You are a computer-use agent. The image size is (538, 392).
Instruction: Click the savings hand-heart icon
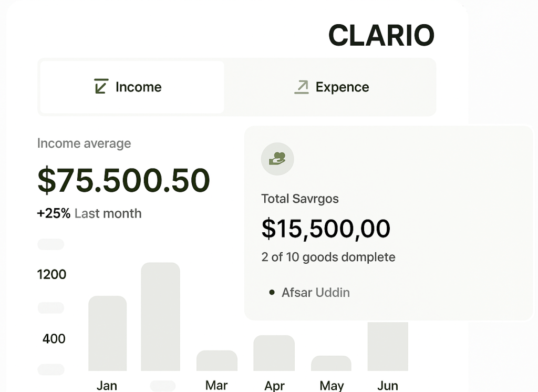click(277, 159)
